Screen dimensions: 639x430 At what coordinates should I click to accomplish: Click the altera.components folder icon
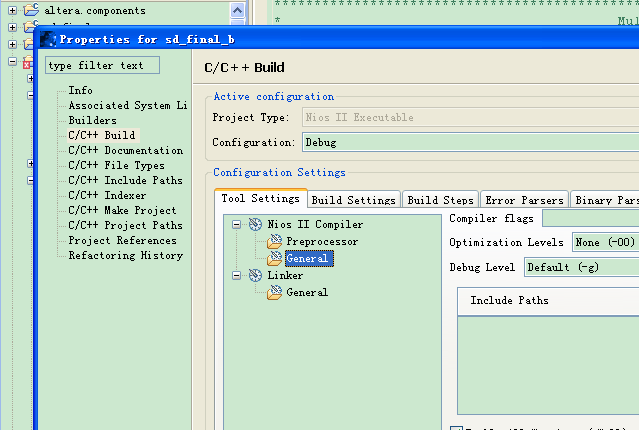pyautogui.click(x=31, y=10)
